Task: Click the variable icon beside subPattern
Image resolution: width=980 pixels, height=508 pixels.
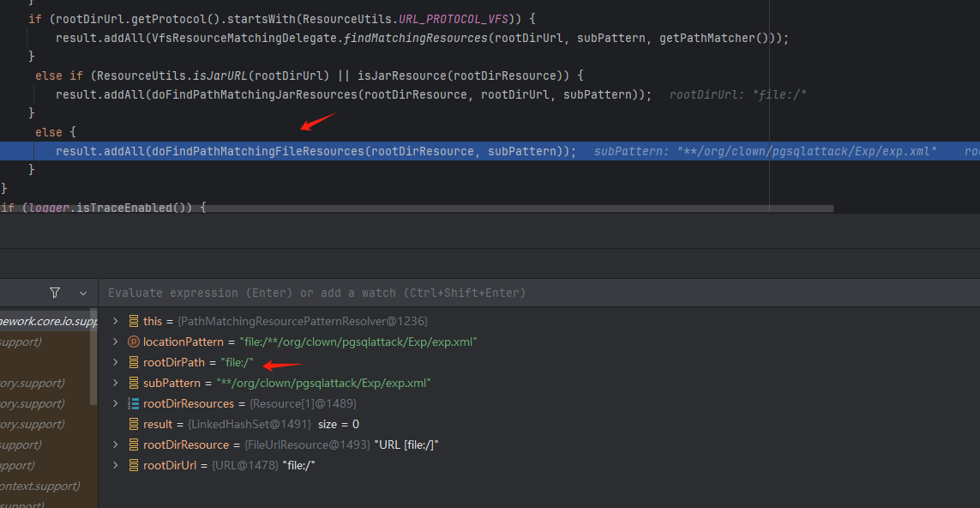Action: pos(133,383)
